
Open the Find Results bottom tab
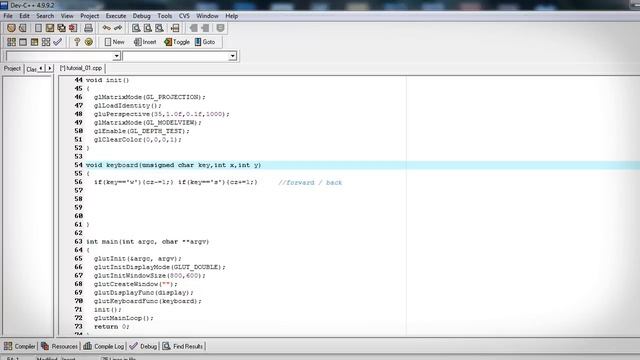(x=182, y=346)
